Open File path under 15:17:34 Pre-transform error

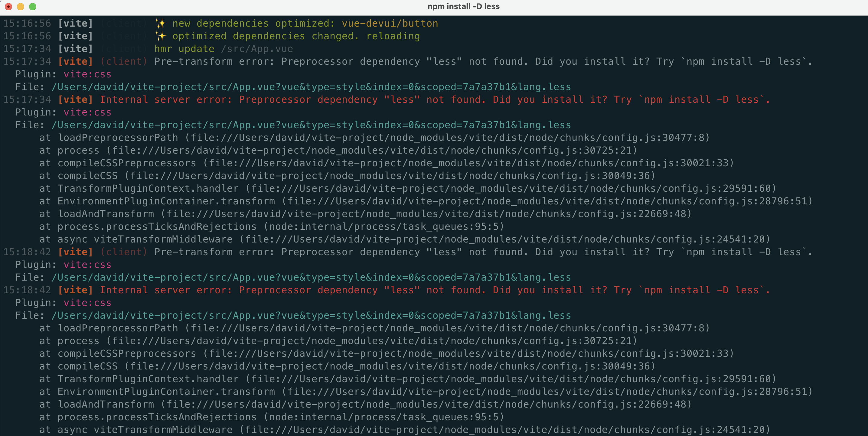(311, 87)
